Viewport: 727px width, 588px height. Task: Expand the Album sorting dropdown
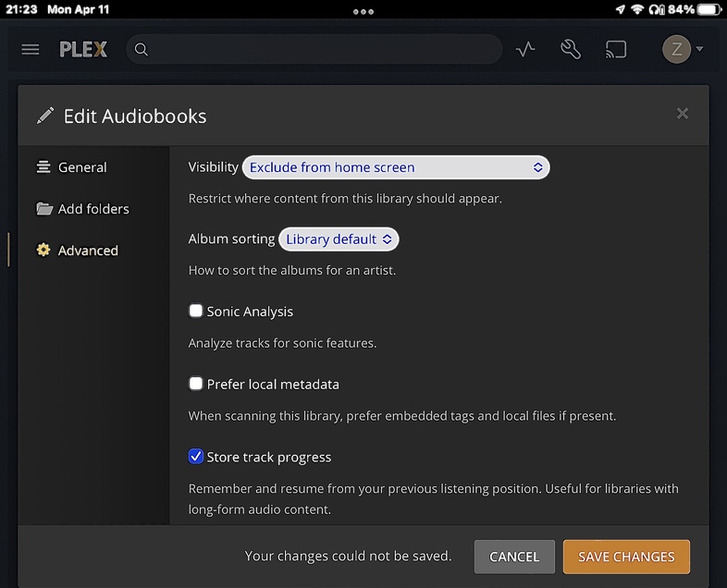tap(339, 239)
